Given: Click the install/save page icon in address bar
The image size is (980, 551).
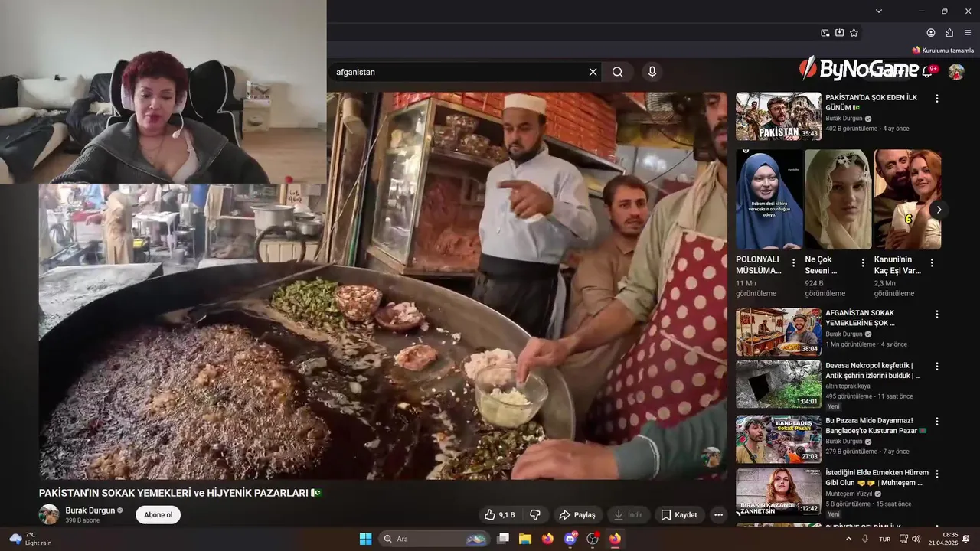Looking at the screenshot, I should coord(840,33).
